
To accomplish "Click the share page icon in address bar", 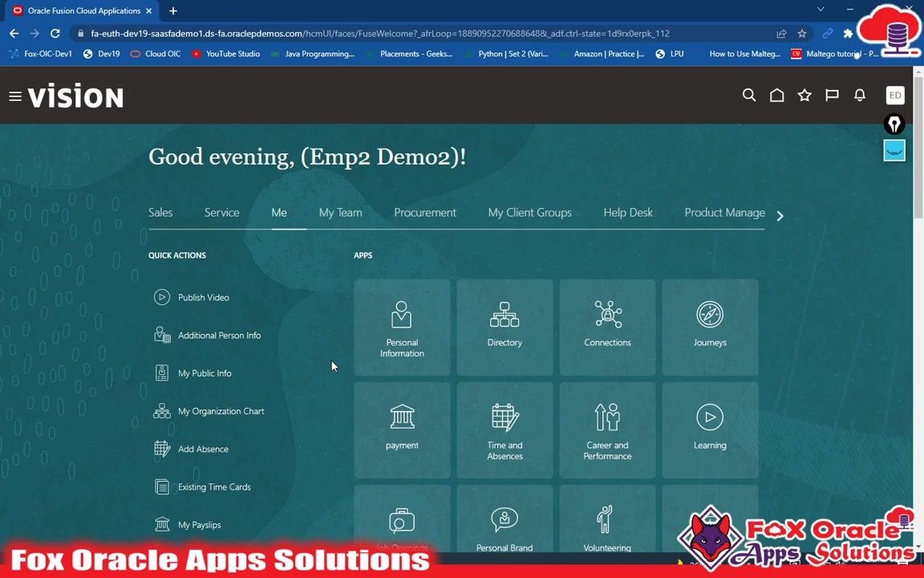I will 781,34.
